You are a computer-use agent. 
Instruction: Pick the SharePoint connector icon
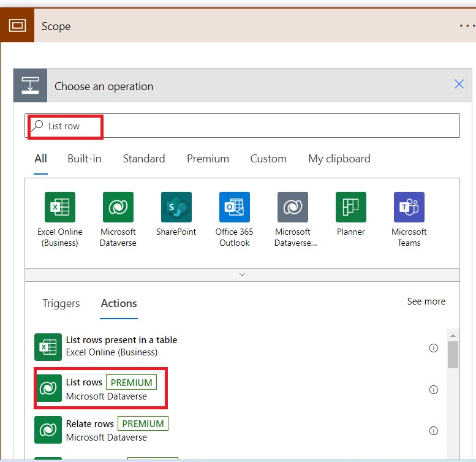click(x=176, y=207)
